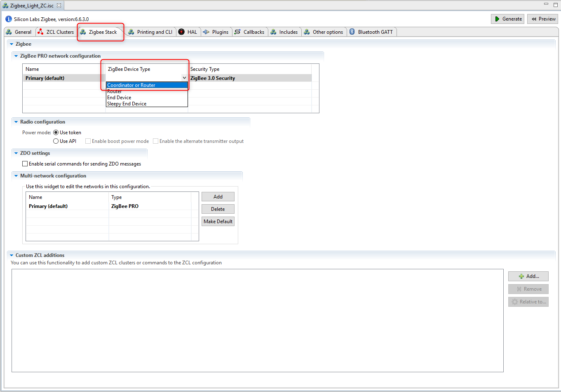Click the info icon beside Silicon Labs Zigbee version
This screenshot has height=392, width=561.
pos(9,19)
